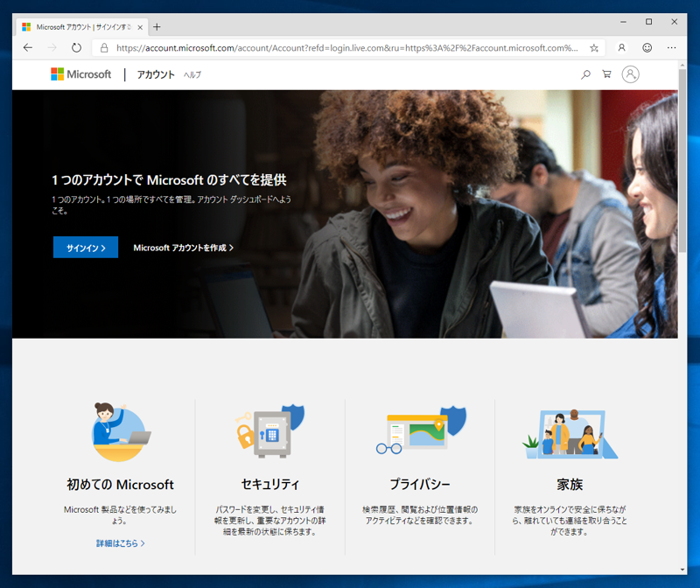The height and width of the screenshot is (588, 700).
Task: Click the セキュリティ heading
Action: pyautogui.click(x=270, y=485)
